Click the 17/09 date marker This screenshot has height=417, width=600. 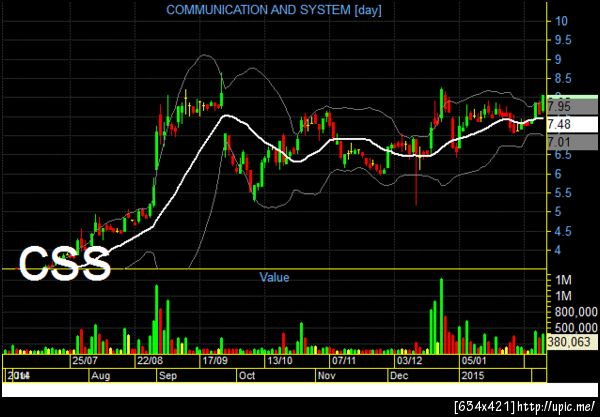[214, 360]
